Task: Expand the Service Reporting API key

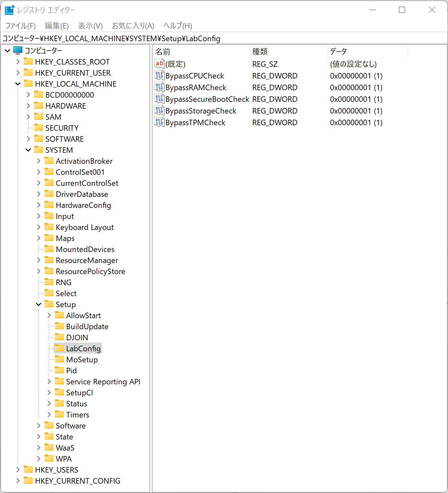Action: (x=49, y=381)
